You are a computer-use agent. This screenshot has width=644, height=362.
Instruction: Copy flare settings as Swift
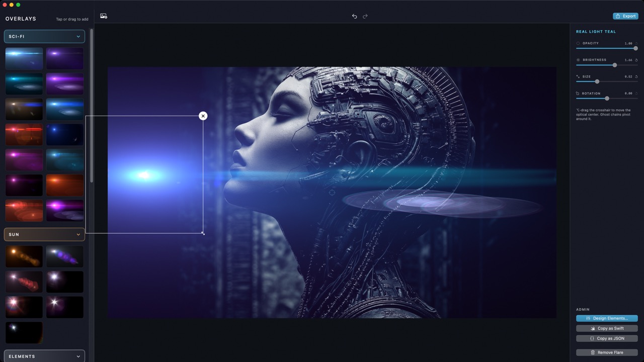[x=607, y=328]
